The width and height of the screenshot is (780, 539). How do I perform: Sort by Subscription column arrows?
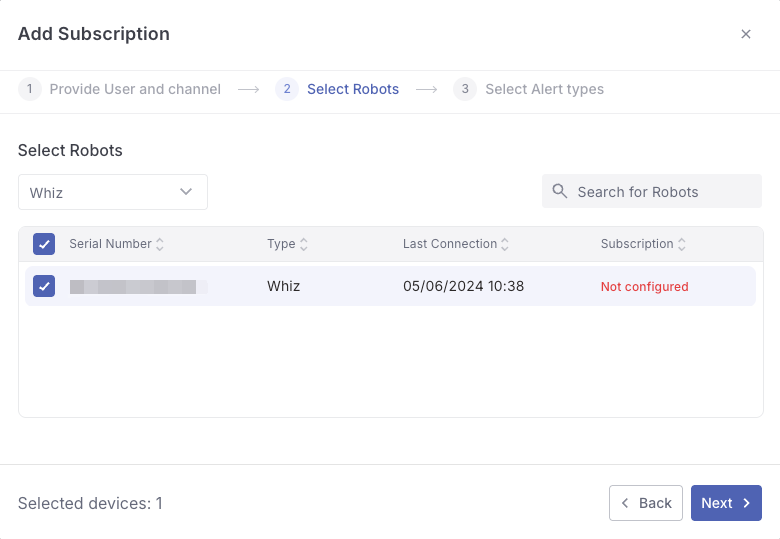682,244
